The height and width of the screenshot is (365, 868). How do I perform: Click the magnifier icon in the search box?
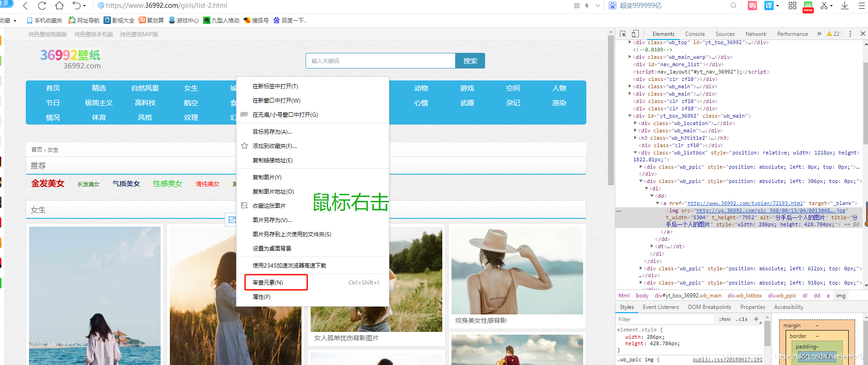coord(733,6)
